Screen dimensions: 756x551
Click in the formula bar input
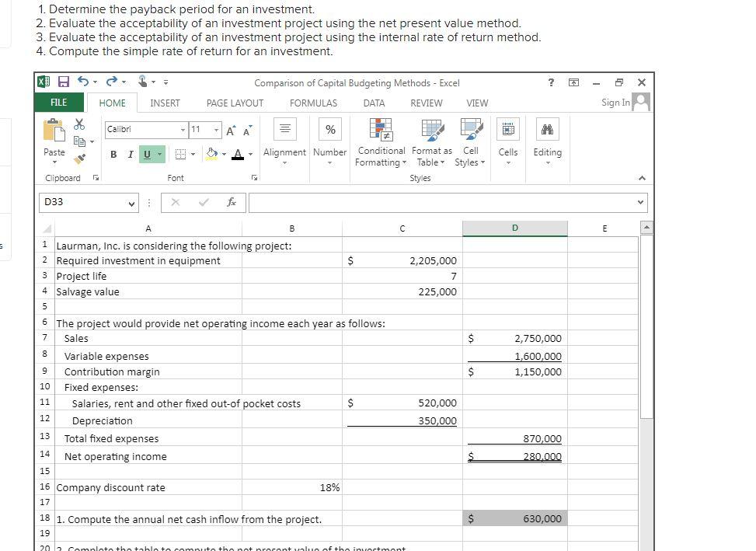[x=441, y=203]
